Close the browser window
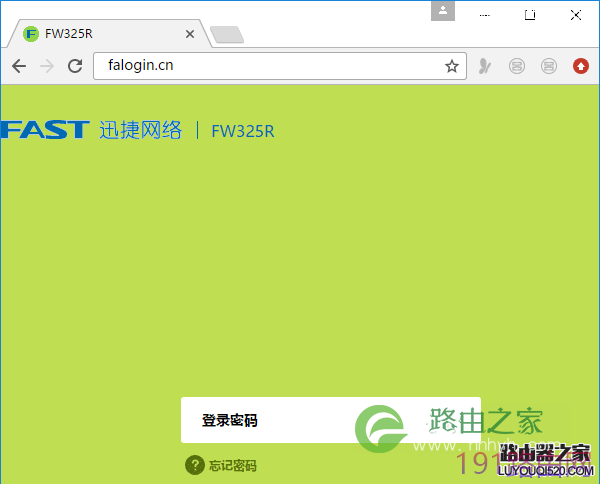The width and height of the screenshot is (600, 484). 576,15
